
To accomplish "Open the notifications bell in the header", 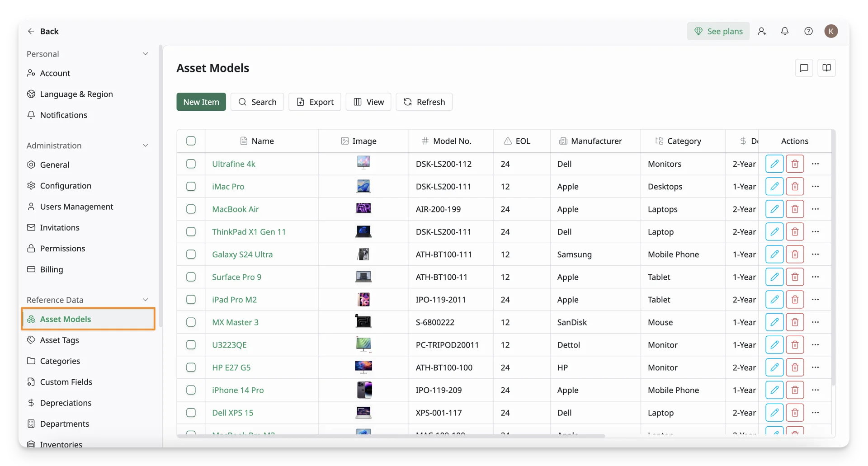I will [x=785, y=31].
